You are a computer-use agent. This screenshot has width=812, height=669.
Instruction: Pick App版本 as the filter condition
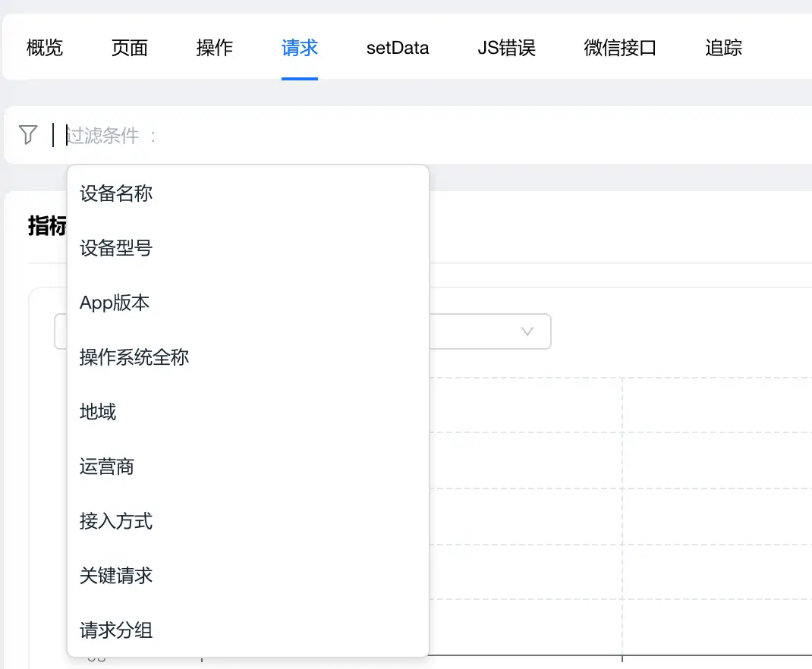point(115,303)
